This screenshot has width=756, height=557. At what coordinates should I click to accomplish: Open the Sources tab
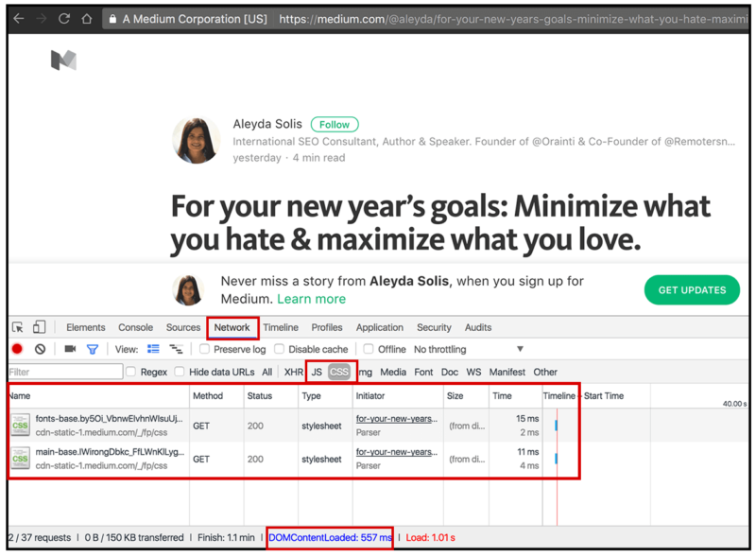point(183,327)
